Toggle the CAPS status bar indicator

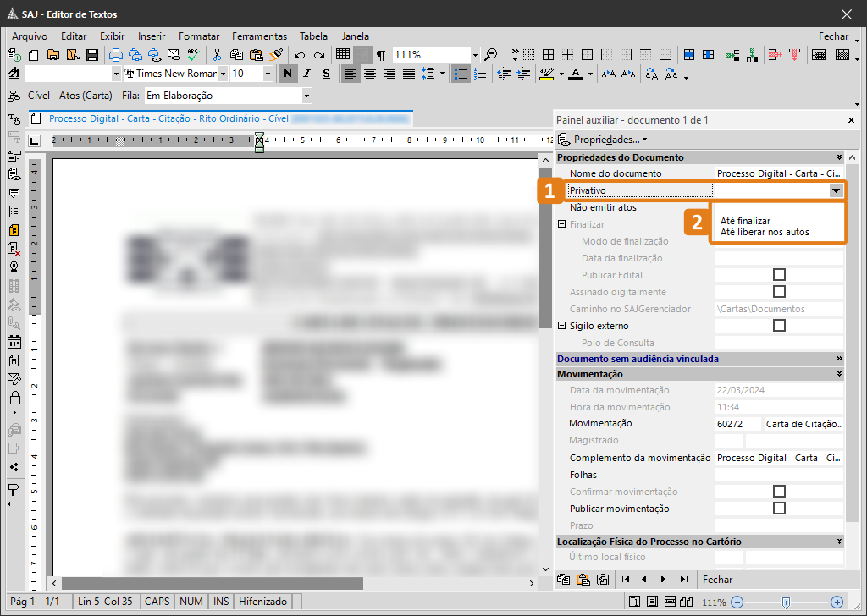[157, 601]
